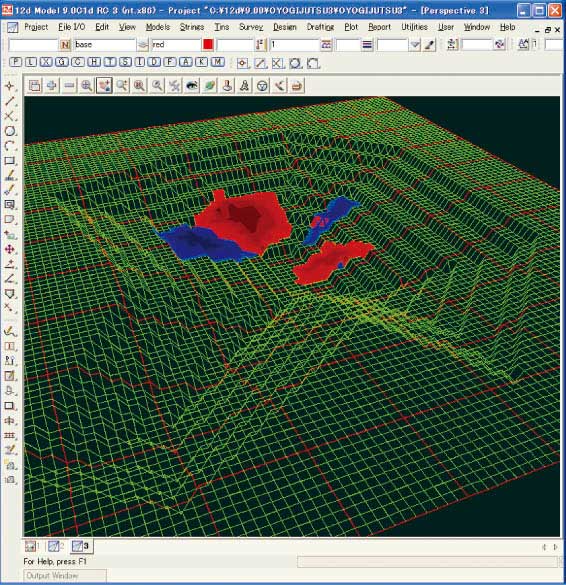Open the model list beside base field
566x585 pixels.
point(143,45)
